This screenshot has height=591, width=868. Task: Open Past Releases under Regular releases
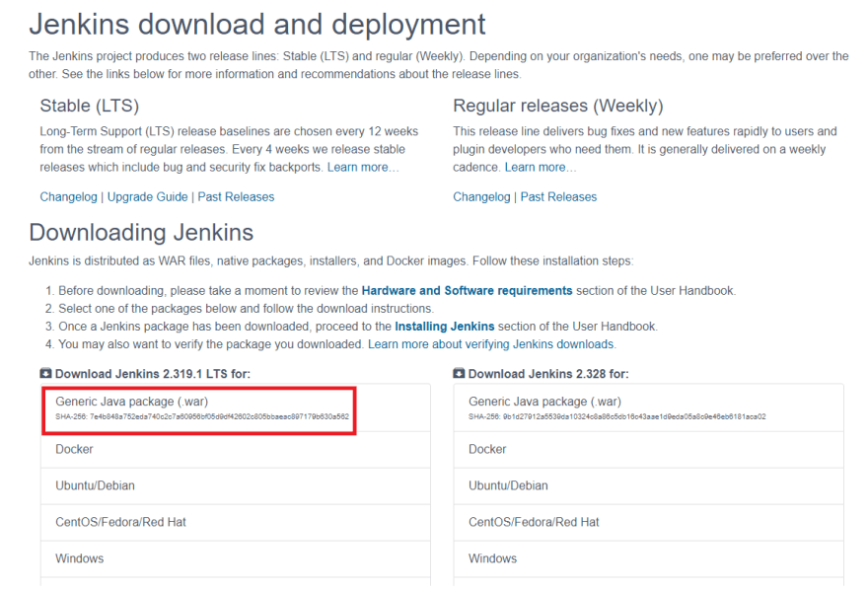pyautogui.click(x=558, y=197)
